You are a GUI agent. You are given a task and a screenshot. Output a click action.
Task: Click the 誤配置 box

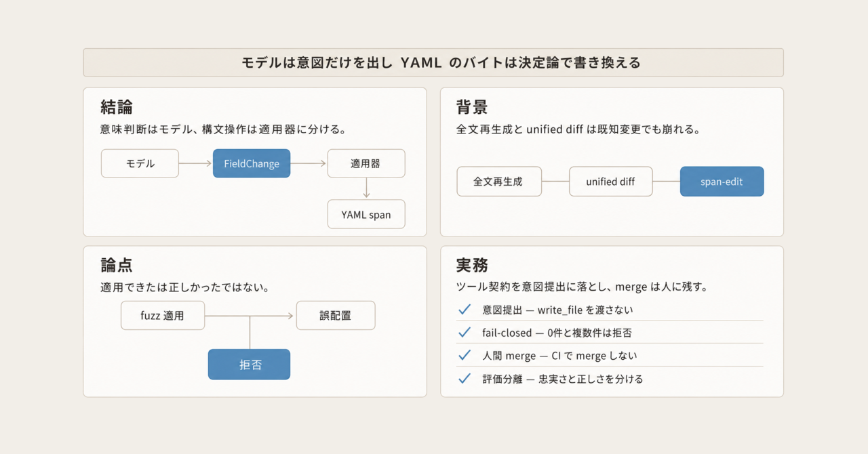click(336, 316)
